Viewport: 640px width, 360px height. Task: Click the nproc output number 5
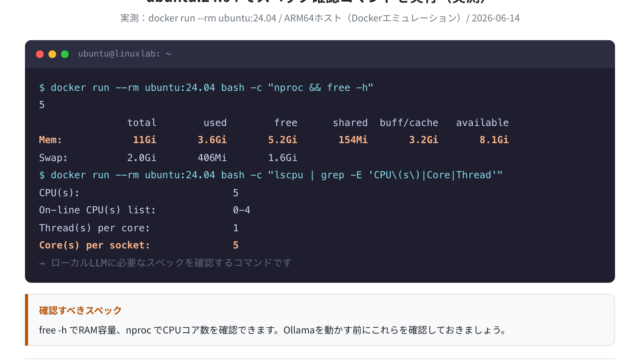(42, 105)
